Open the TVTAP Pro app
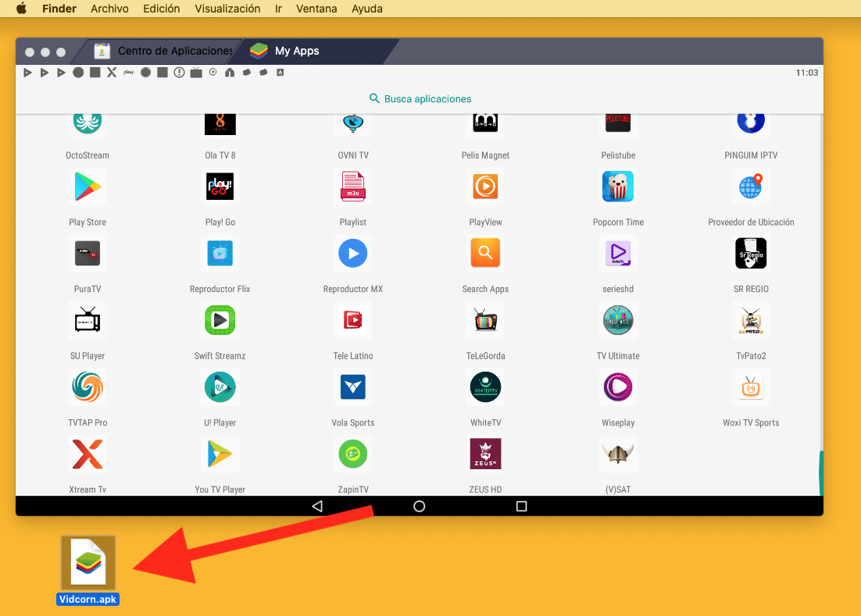The width and height of the screenshot is (861, 616). [87, 386]
